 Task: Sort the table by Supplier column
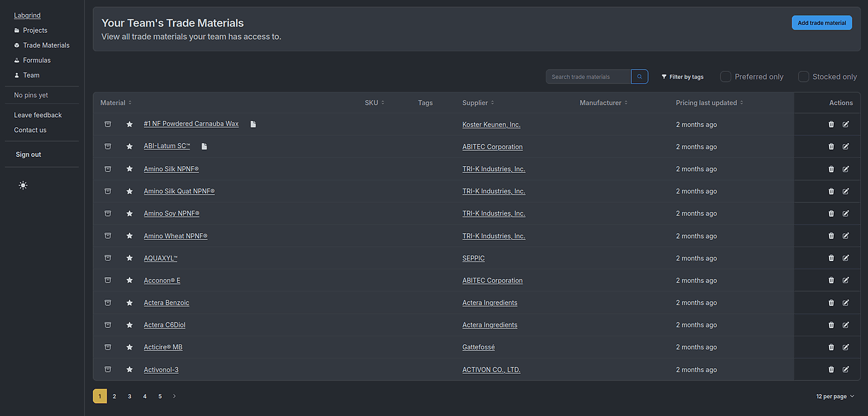[477, 102]
